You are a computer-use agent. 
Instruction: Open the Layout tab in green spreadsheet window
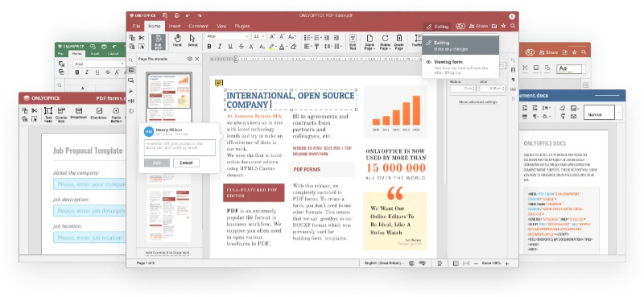tap(113, 54)
